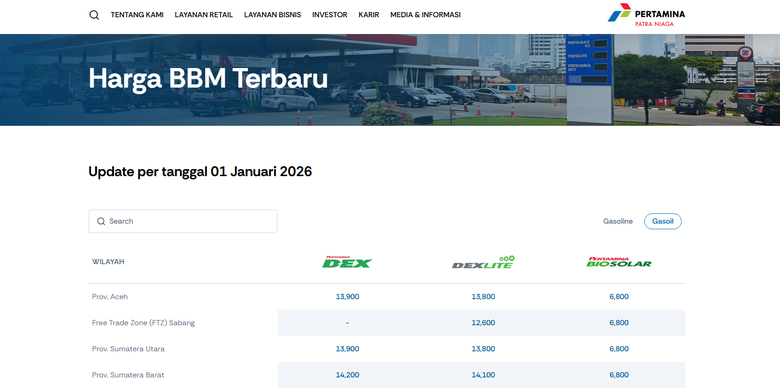
Task: Click Sumatera Utara Biosolar price 6,800
Action: [619, 349]
